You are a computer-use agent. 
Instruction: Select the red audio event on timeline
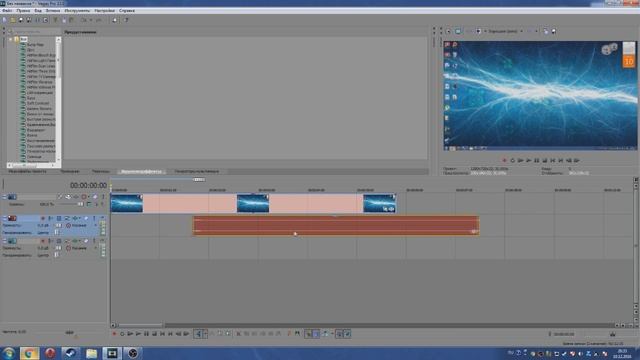tap(336, 226)
